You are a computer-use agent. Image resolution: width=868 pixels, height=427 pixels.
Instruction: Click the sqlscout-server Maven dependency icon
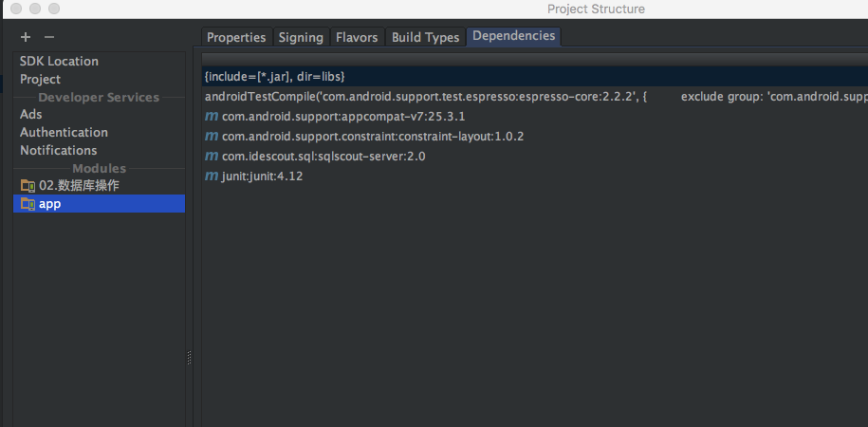pyautogui.click(x=212, y=157)
